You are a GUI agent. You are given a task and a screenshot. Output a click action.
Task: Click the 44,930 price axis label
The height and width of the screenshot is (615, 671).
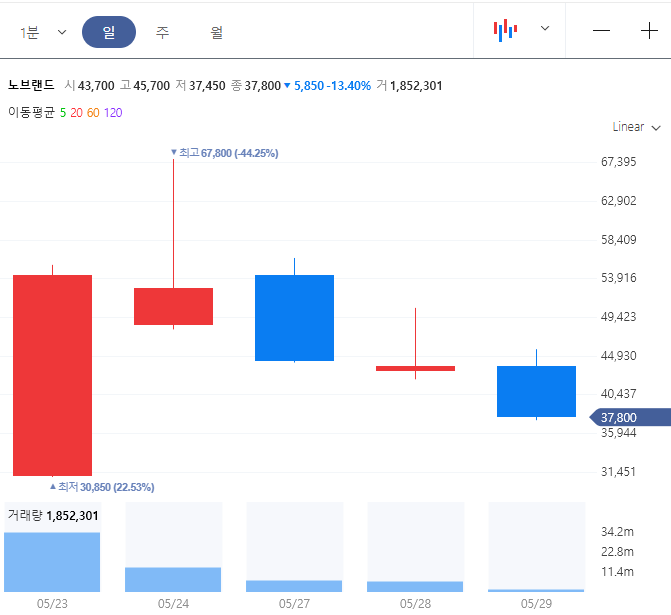[x=618, y=356]
